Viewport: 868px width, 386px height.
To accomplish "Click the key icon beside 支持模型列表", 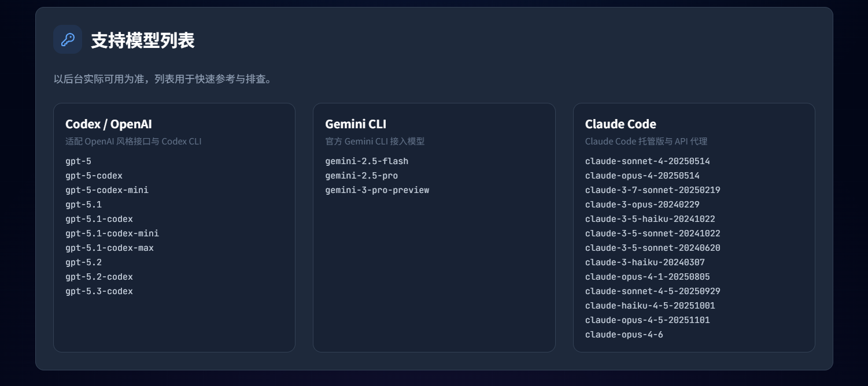I will (68, 39).
